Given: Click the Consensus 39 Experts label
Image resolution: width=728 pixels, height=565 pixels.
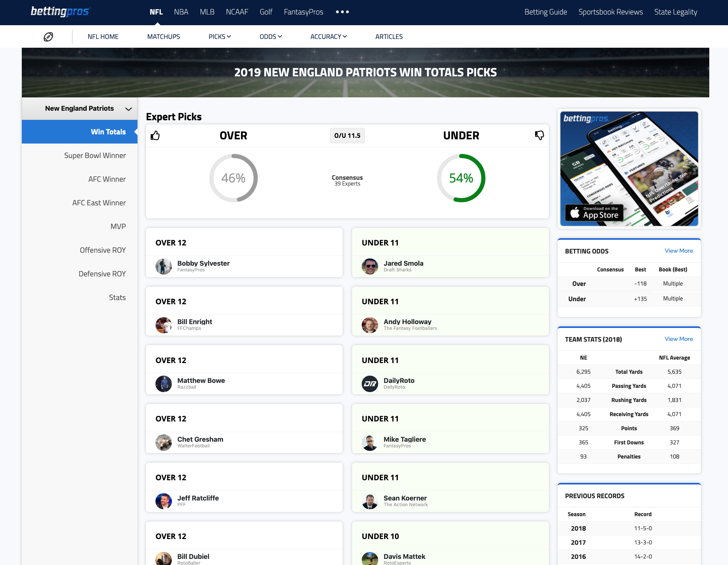Looking at the screenshot, I should click(347, 181).
